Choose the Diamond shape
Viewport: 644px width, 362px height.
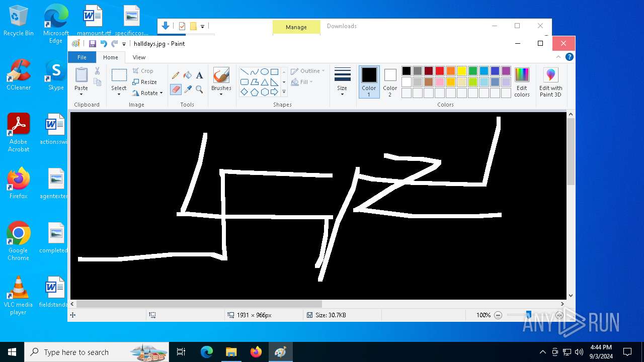[x=244, y=92]
